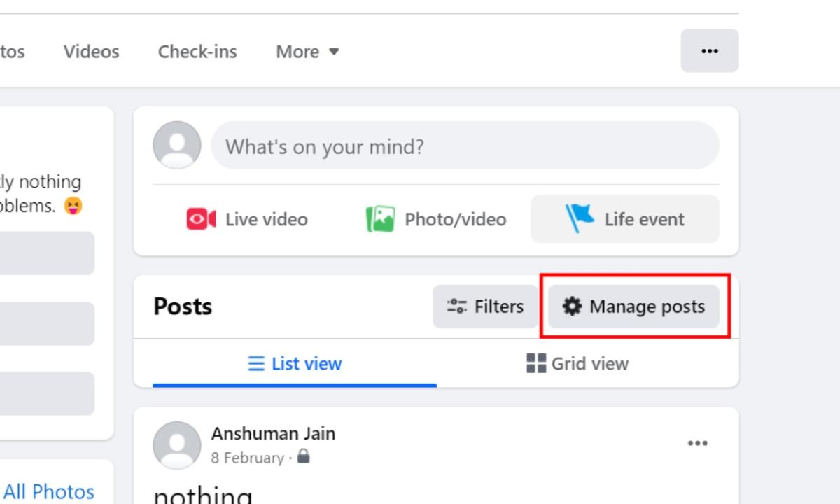Open options on Anshuman Jain's post

[697, 442]
